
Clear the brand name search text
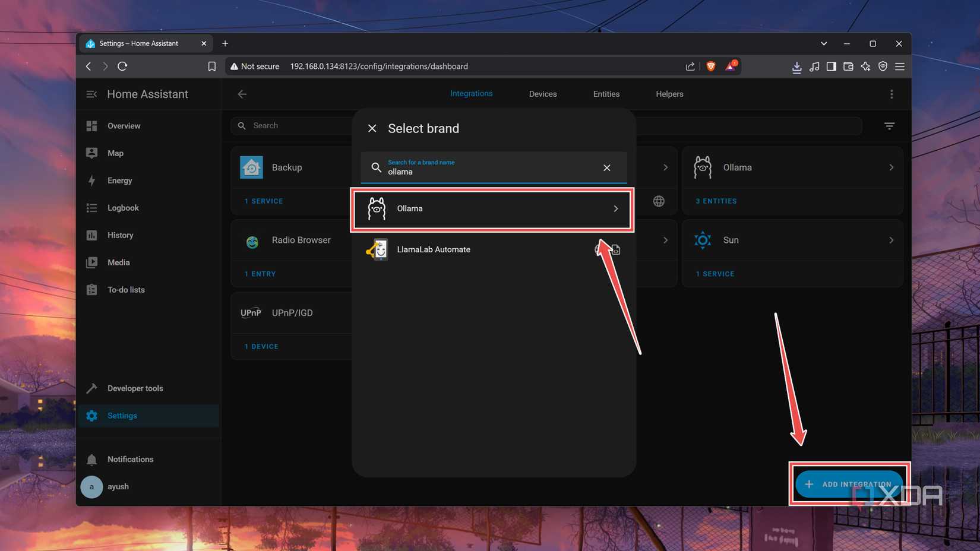tap(607, 168)
